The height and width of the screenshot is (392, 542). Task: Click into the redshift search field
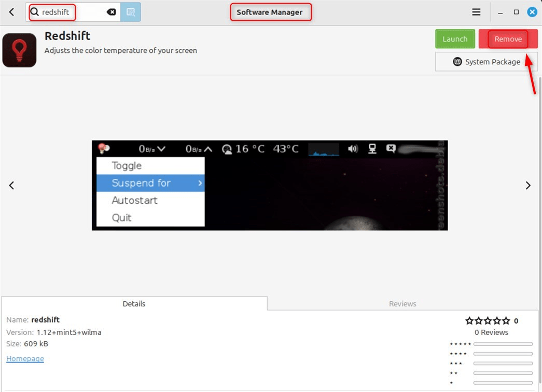click(x=73, y=12)
